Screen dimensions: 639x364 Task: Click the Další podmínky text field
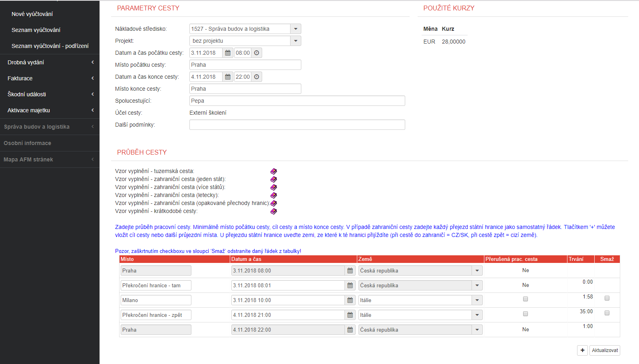297,125
